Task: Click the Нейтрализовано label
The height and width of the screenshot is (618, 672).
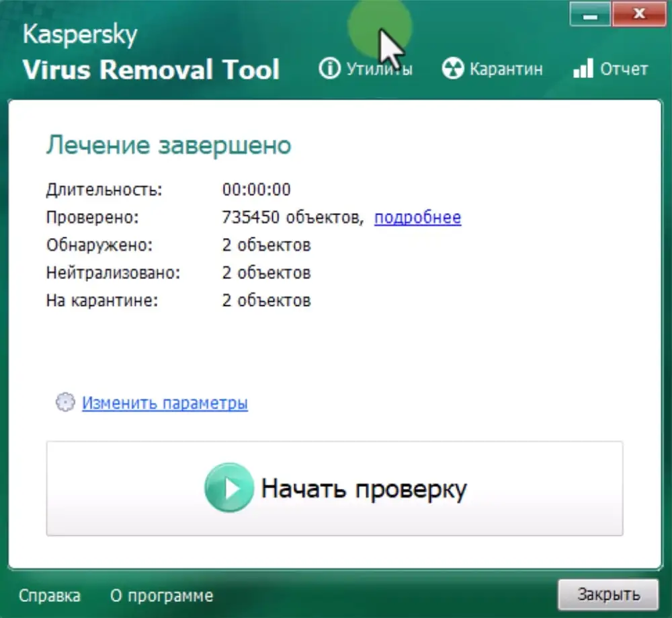Action: (113, 273)
